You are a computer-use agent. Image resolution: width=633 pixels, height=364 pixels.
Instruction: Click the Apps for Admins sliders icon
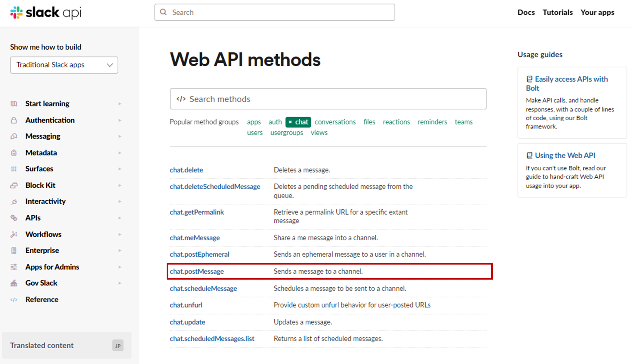click(14, 267)
